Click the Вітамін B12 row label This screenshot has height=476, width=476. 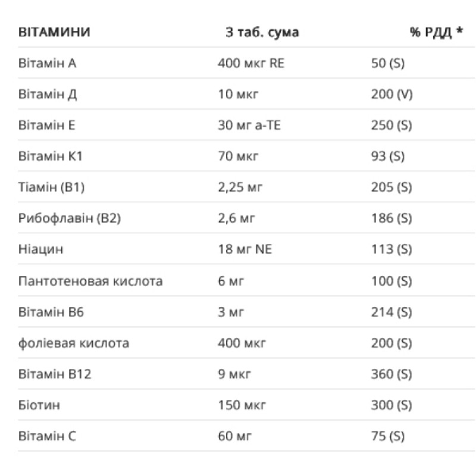[x=55, y=374]
